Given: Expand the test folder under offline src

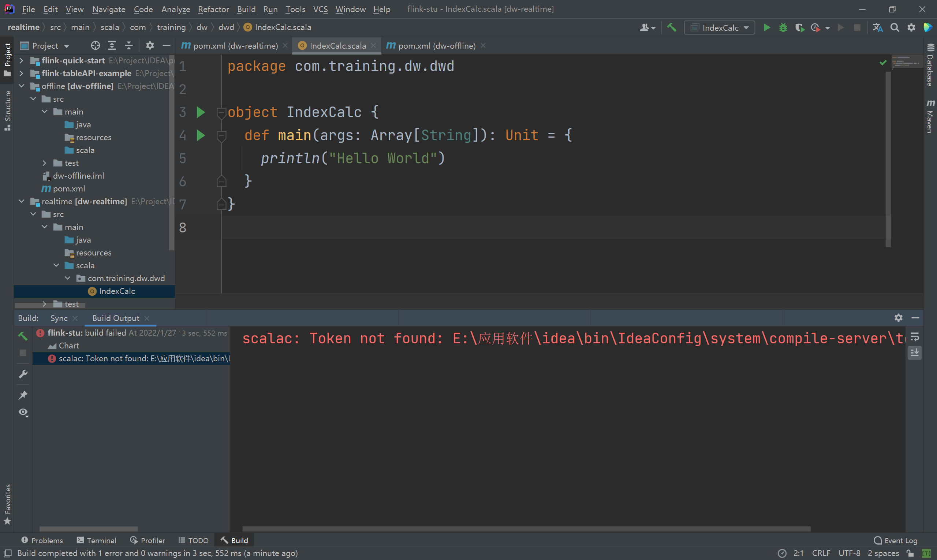Looking at the screenshot, I should tap(45, 163).
